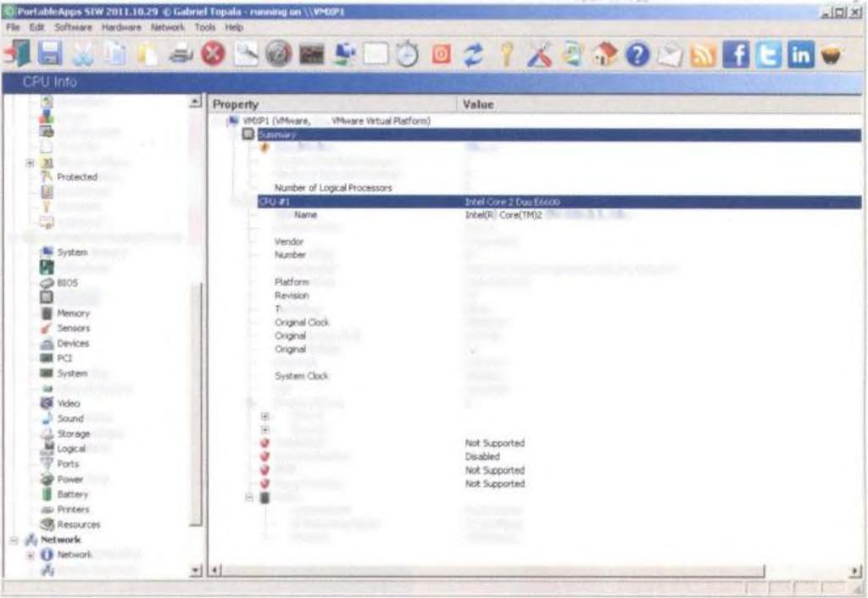Select the CPU #1 row
This screenshot has height=598, width=868.
point(559,202)
